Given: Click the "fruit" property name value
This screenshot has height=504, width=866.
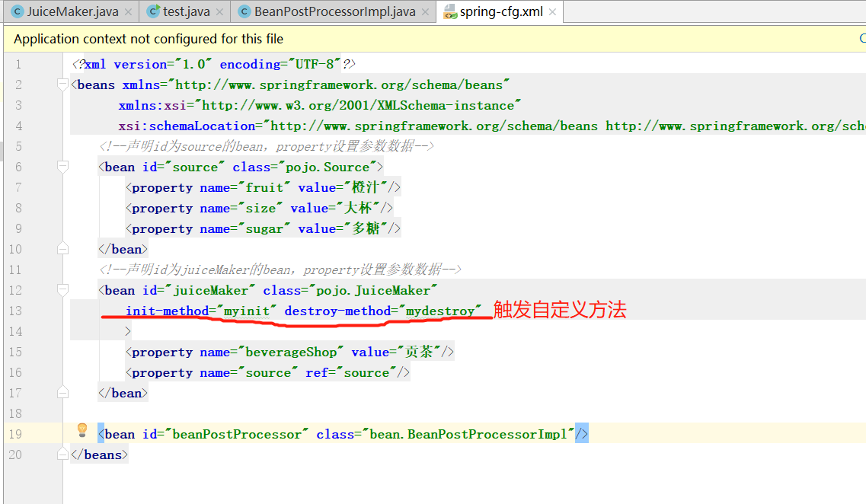Looking at the screenshot, I should [264, 188].
